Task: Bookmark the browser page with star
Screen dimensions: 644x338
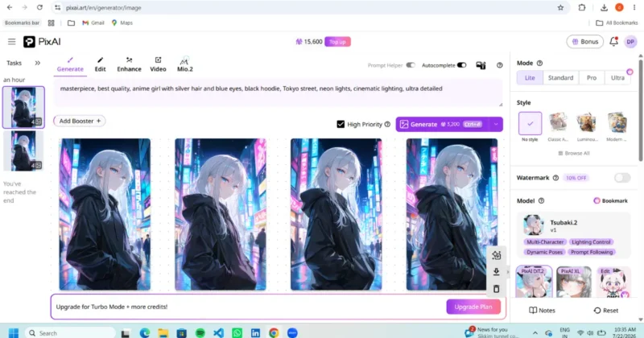Action: click(x=560, y=7)
